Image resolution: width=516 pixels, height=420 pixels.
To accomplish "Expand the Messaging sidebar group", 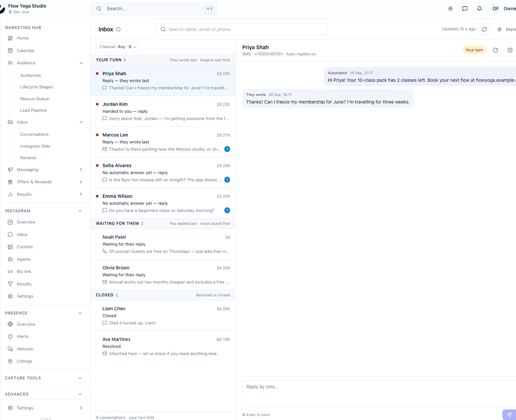I will coord(81,170).
